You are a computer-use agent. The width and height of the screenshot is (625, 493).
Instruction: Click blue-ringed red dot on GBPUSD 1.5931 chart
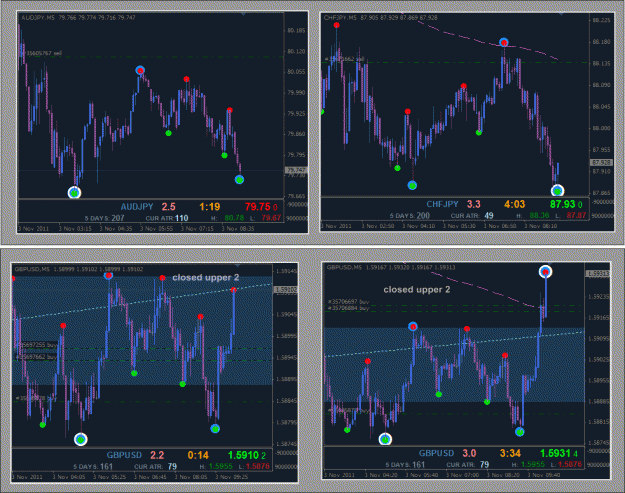(413, 327)
